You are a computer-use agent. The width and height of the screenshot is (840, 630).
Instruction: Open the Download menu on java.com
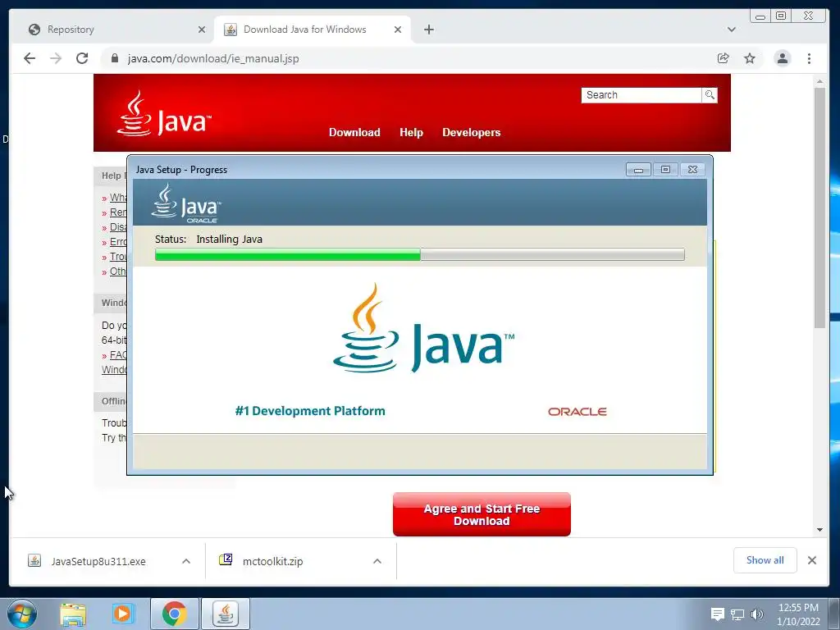pyautogui.click(x=354, y=132)
